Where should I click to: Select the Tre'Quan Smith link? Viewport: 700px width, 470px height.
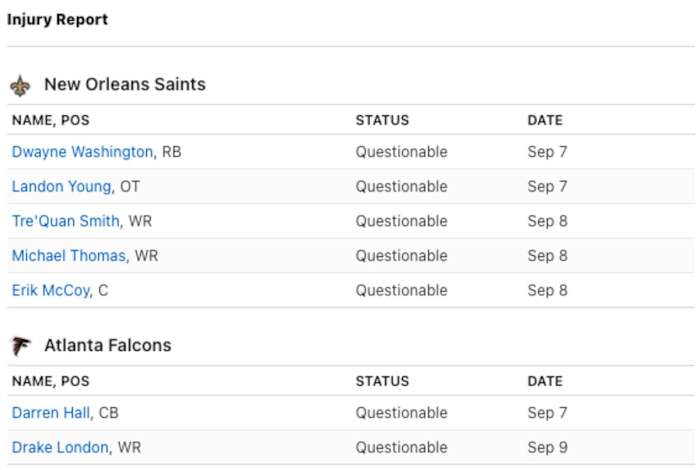pos(65,221)
